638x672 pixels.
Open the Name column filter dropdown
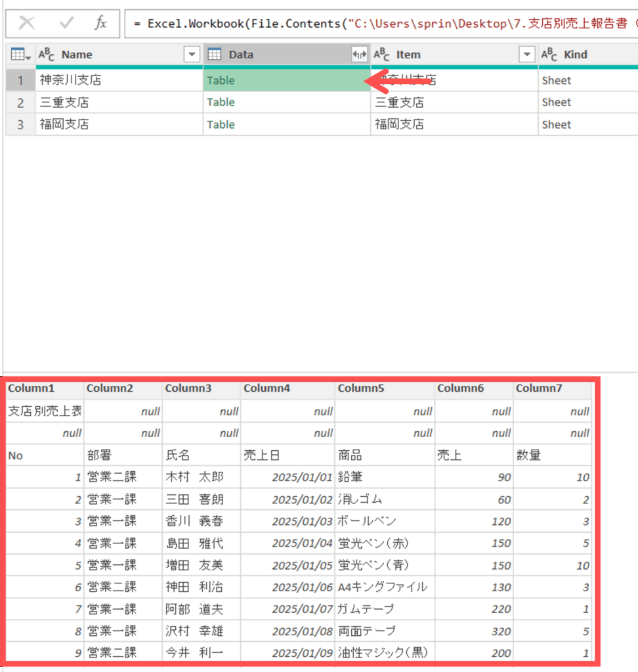192,55
